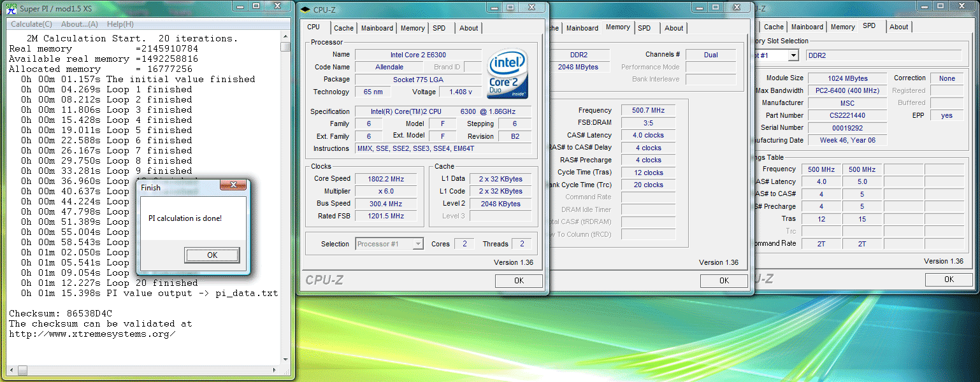Click the Part Number value CS2221440

click(847, 115)
